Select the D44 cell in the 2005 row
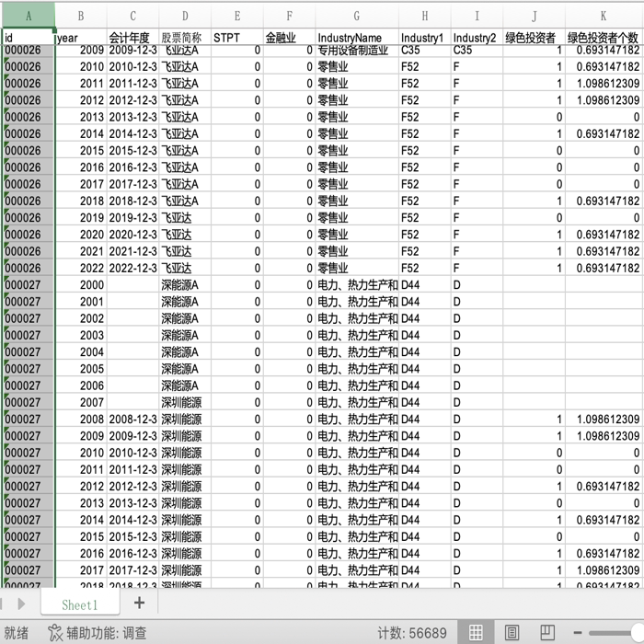The width and height of the screenshot is (644, 644). (425, 369)
